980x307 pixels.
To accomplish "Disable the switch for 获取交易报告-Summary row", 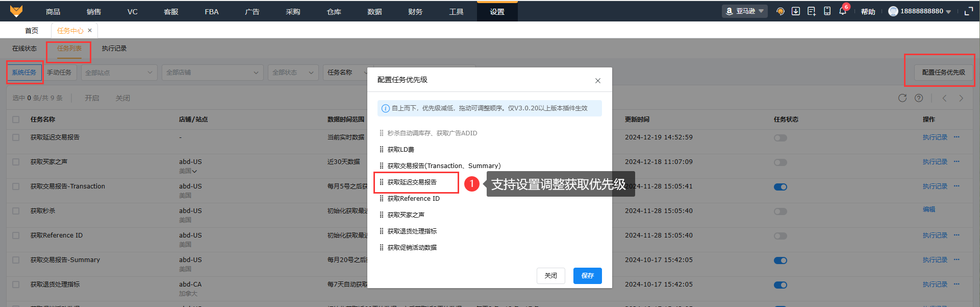I will click(781, 261).
